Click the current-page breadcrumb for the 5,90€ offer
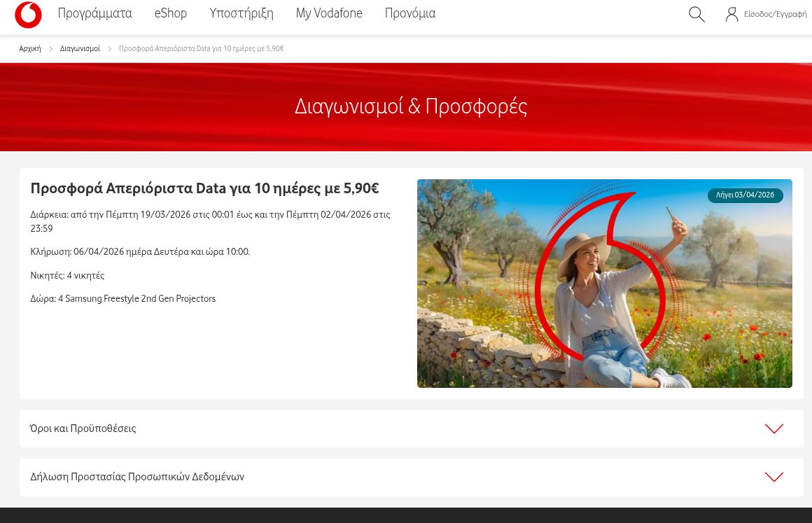Screen dimensions: 812x523 [x=201, y=49]
